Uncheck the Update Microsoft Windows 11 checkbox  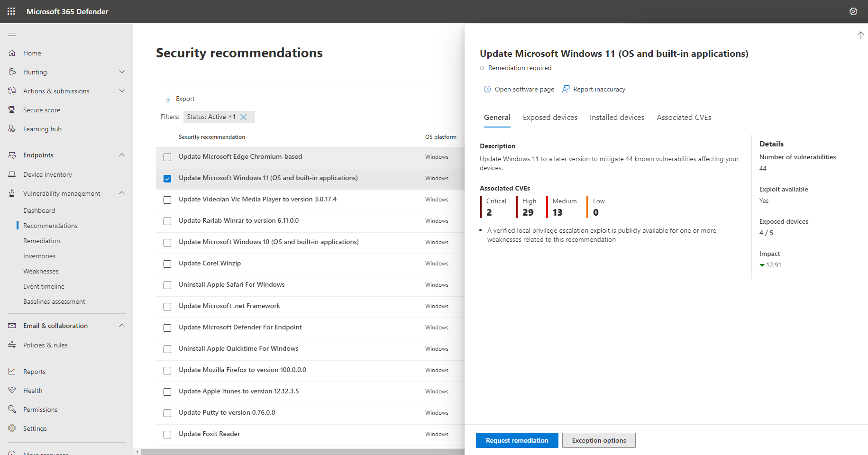[x=167, y=179]
